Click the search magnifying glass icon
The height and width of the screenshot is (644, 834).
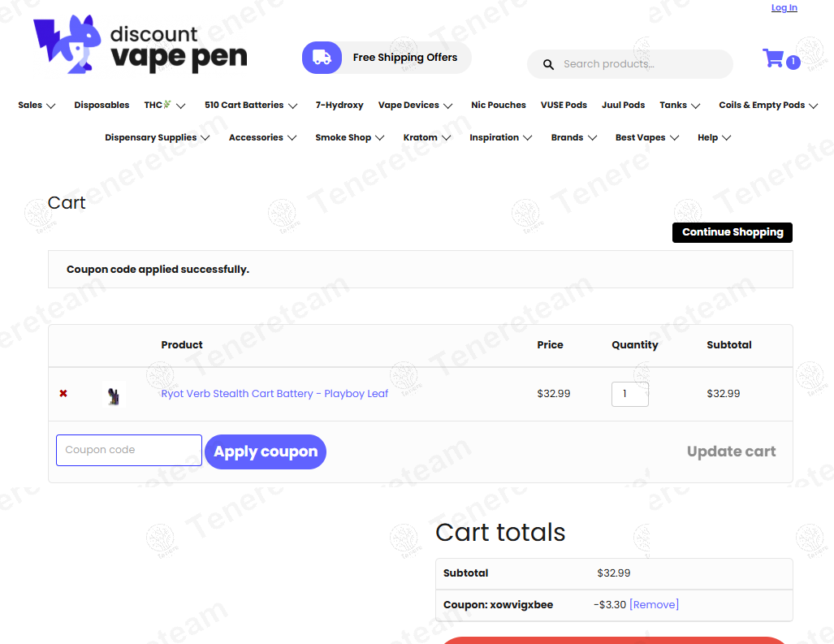(x=548, y=64)
